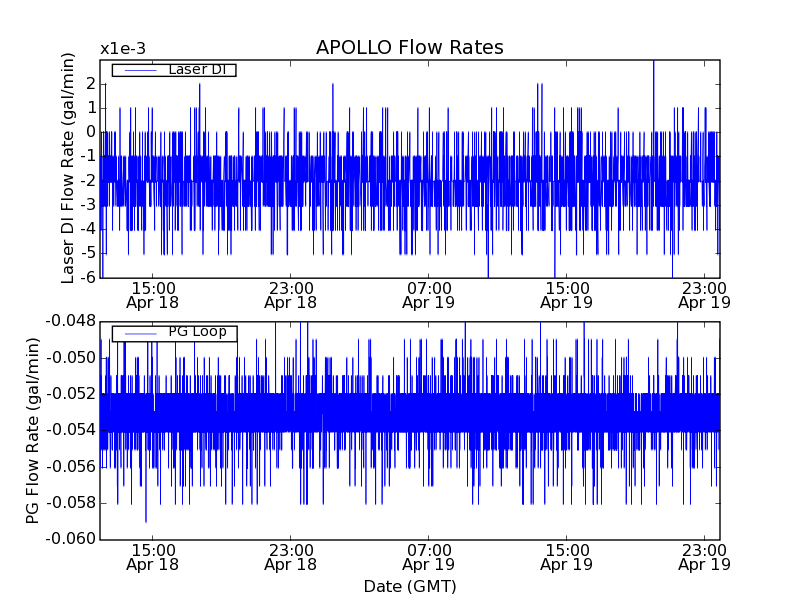Viewport: 800px width, 600px height.
Task: Click the Laser DI Flow Rate y-axis label
Action: (69, 169)
